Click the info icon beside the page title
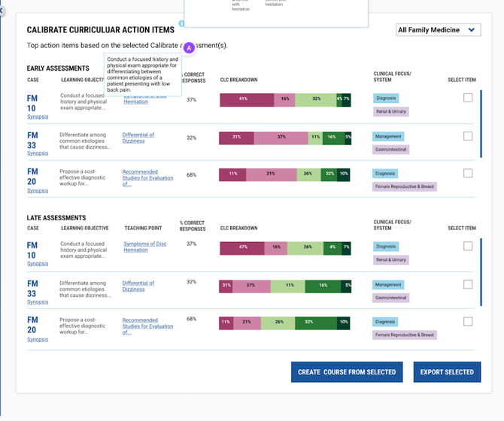The height and width of the screenshot is (421, 504). pos(181,24)
